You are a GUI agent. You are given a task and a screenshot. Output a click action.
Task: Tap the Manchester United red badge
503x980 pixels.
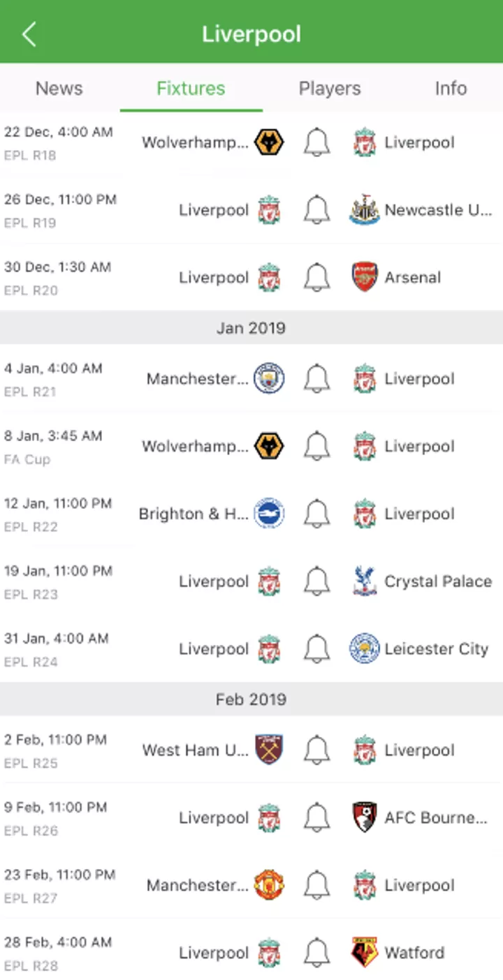coord(269,885)
